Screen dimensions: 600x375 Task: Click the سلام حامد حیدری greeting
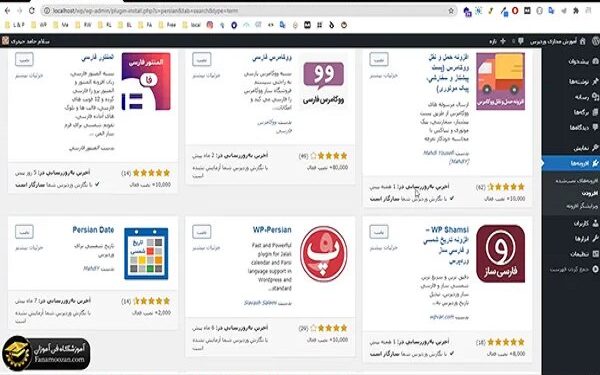click(30, 41)
